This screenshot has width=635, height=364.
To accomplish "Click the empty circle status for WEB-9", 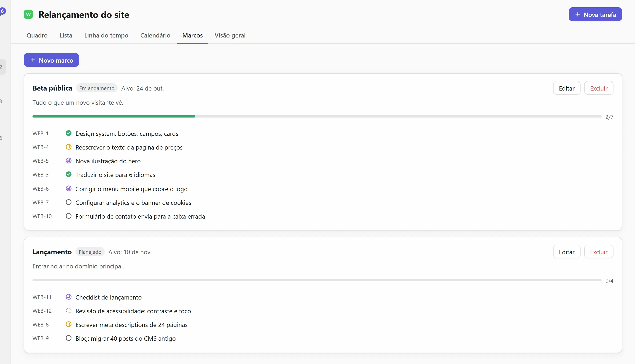I will (x=69, y=338).
